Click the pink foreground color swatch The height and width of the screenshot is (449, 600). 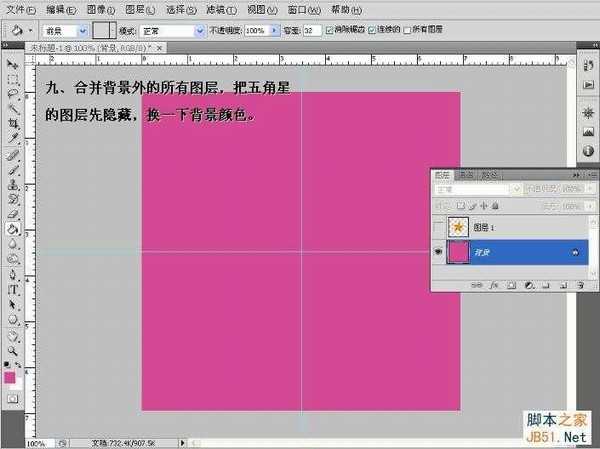10,377
